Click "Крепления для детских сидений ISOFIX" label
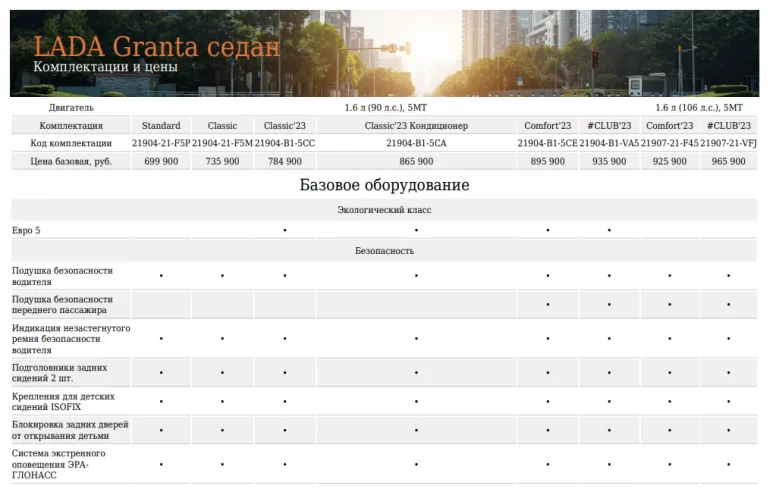Screen dimensions: 770x495 pos(63,402)
